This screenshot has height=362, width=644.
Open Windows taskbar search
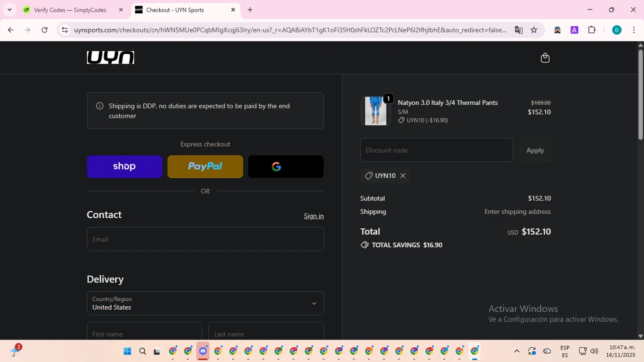coord(143,351)
